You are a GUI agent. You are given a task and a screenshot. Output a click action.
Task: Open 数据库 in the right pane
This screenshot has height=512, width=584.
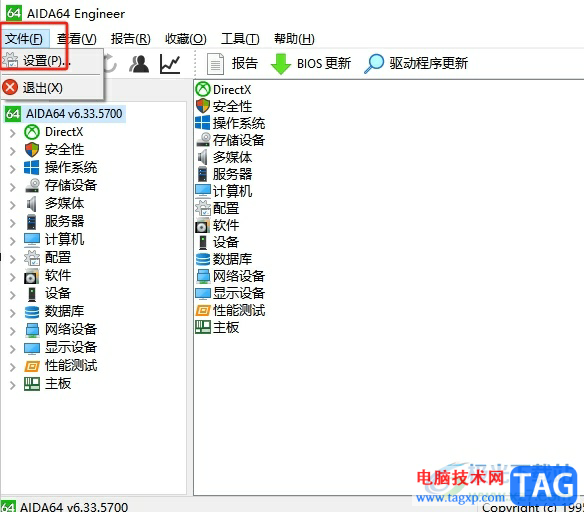223,259
